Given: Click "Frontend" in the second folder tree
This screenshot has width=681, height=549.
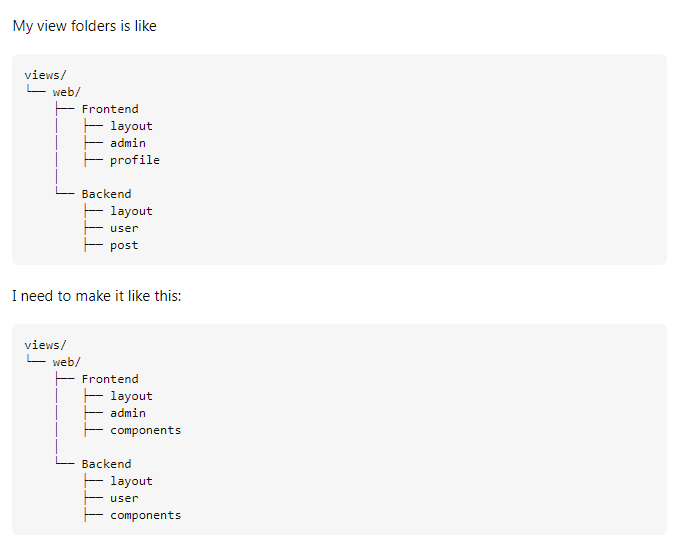Looking at the screenshot, I should pos(110,379).
